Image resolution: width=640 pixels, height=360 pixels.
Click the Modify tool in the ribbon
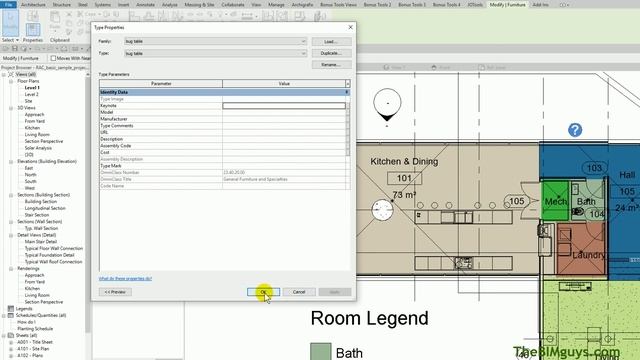point(10,22)
